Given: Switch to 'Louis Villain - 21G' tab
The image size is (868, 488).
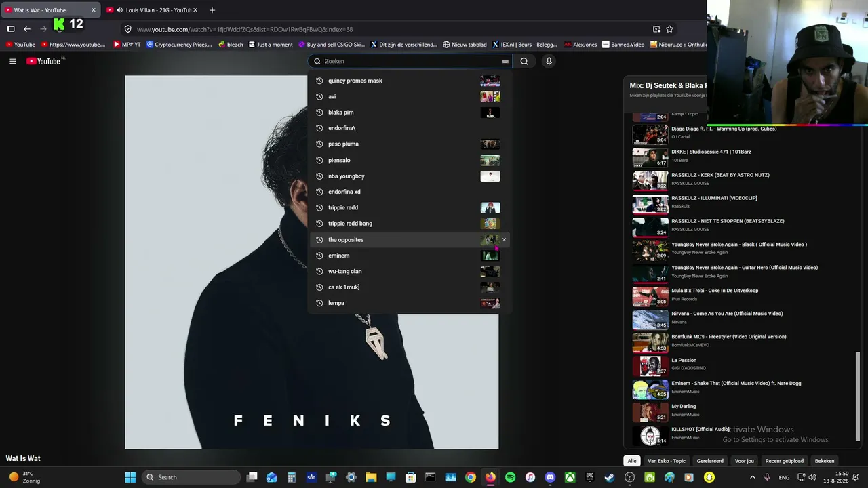Looking at the screenshot, I should 153,10.
